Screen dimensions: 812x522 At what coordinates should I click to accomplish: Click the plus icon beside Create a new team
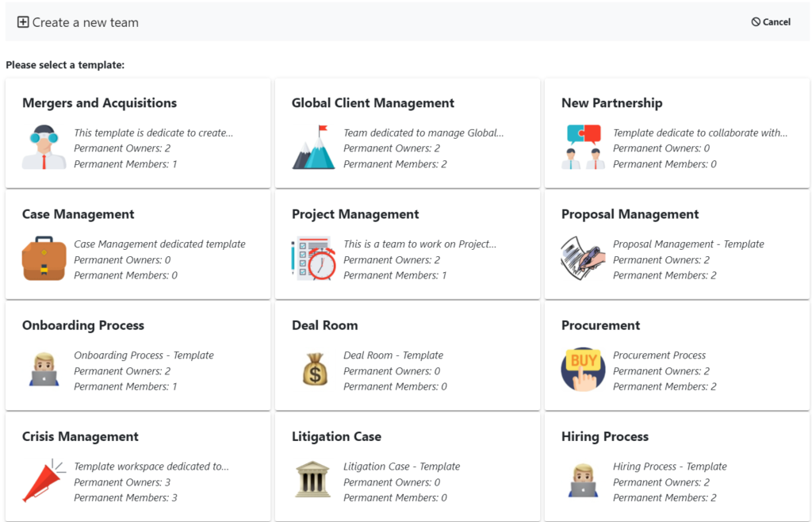[x=23, y=21]
